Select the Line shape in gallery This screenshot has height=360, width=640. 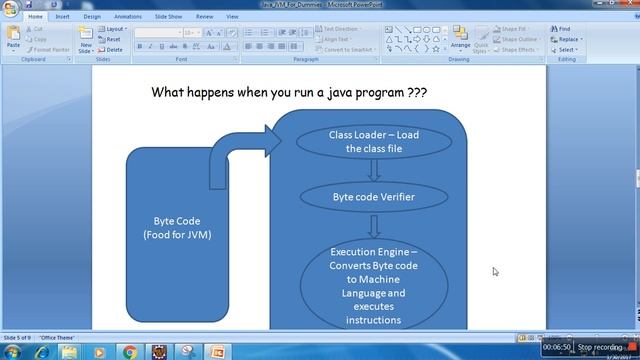[x=398, y=30]
